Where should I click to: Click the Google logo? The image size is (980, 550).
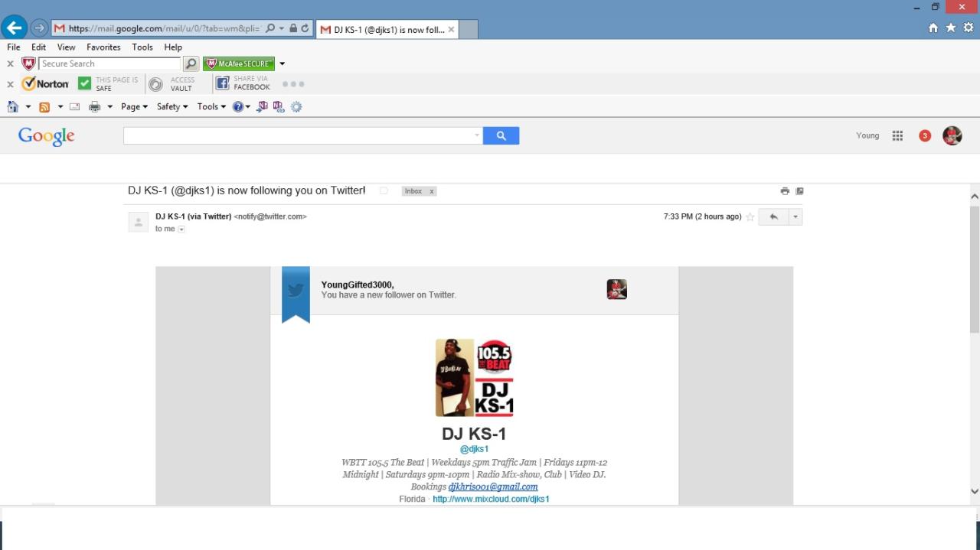click(x=47, y=136)
